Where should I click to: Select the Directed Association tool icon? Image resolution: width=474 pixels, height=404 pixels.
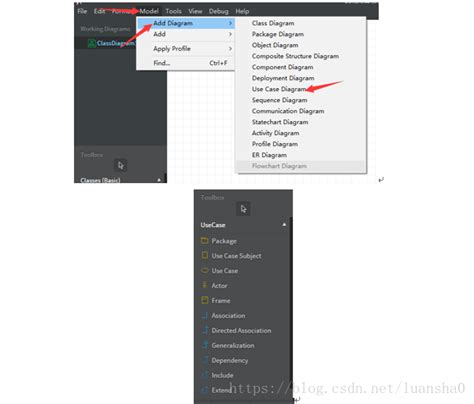[x=205, y=330]
